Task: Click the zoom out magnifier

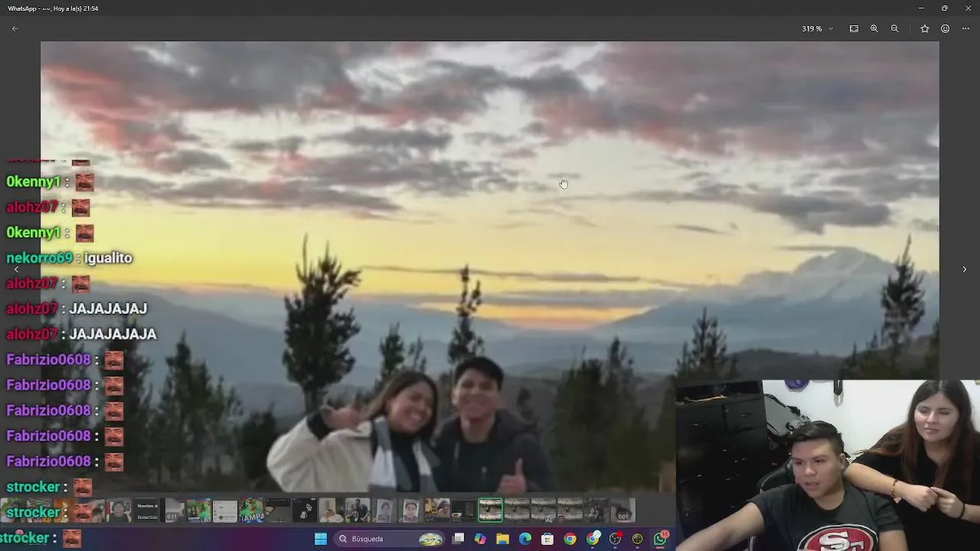Action: 894,28
